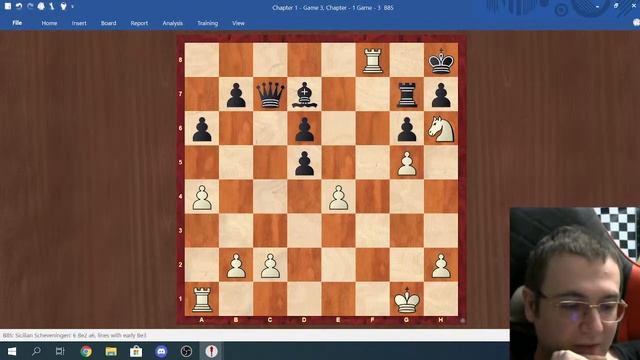Select the black bishop on d7
This screenshot has height=360, width=640.
click(304, 94)
